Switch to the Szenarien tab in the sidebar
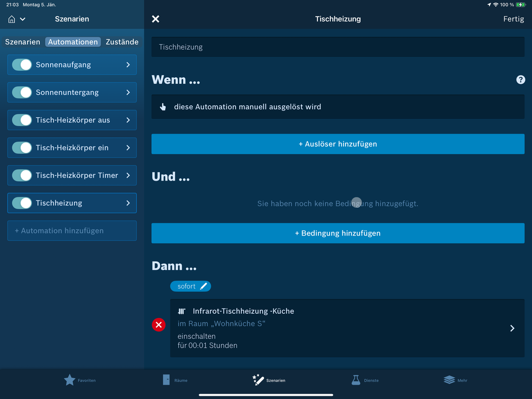This screenshot has height=399, width=532. click(x=22, y=42)
